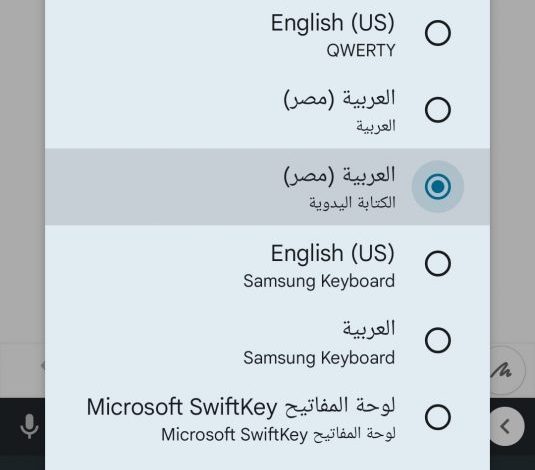Image resolution: width=535 pixels, height=470 pixels.
Task: Choose English (US) Samsung Keyboard radio button
Action: 438,264
